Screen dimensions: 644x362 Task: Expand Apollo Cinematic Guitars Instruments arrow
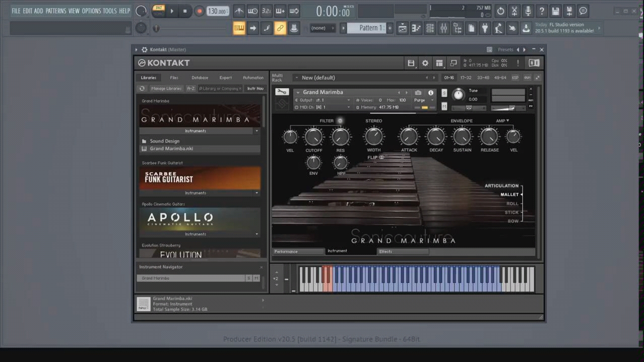pyautogui.click(x=256, y=234)
